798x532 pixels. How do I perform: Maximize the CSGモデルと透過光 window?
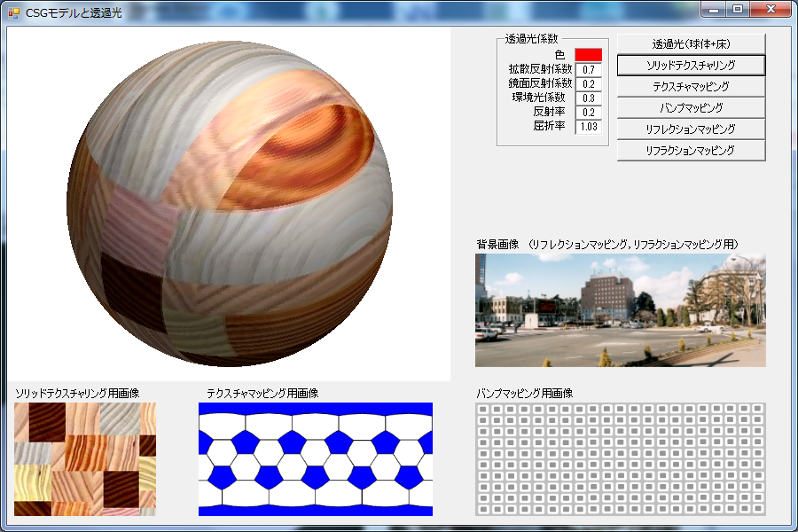(x=738, y=10)
